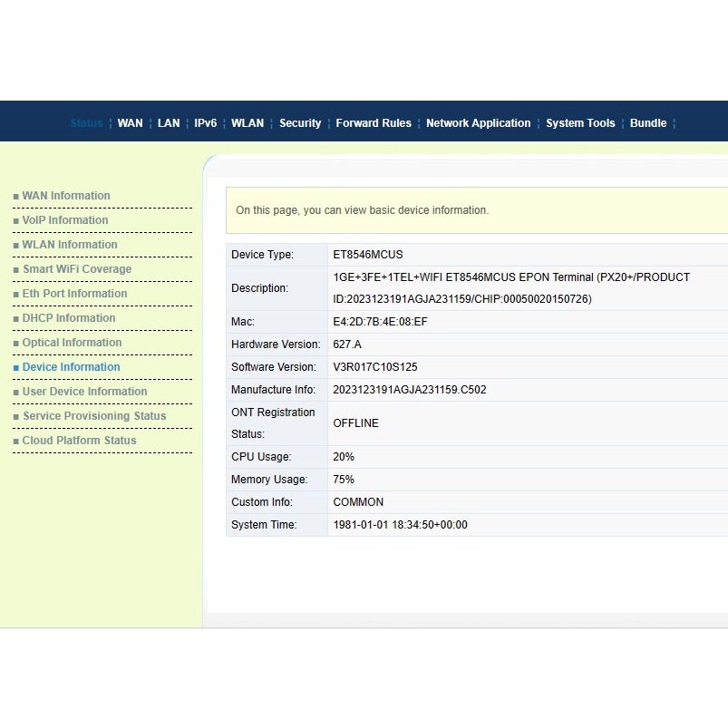Viewport: 728px width, 728px height.
Task: Select User Device Information link
Action: [84, 392]
